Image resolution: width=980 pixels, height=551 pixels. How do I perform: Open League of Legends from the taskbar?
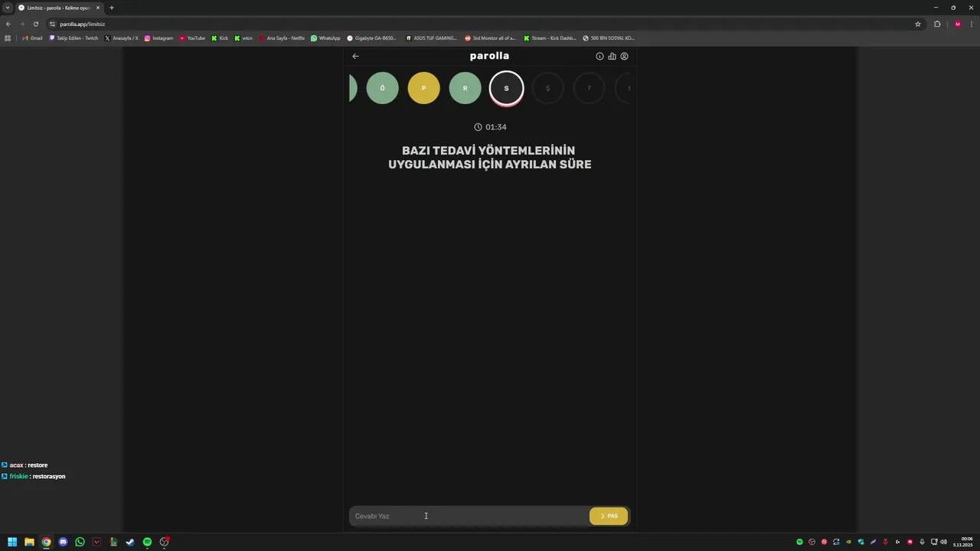(x=113, y=542)
